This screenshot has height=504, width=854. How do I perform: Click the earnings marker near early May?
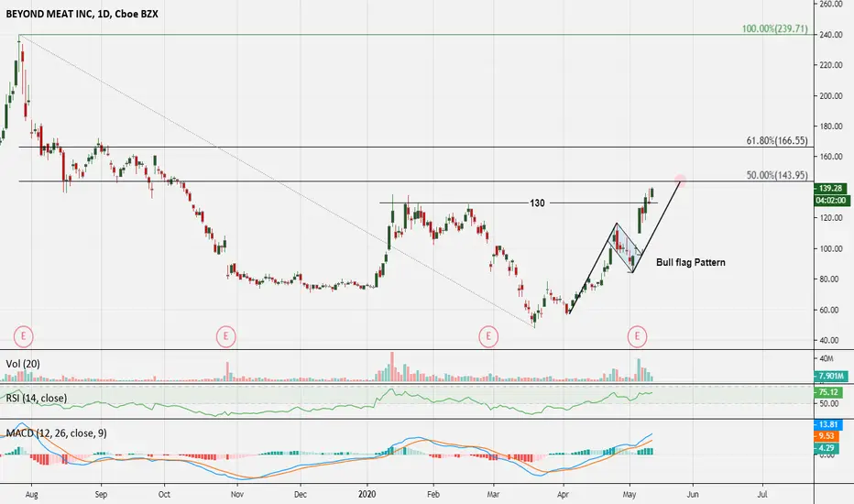point(637,336)
